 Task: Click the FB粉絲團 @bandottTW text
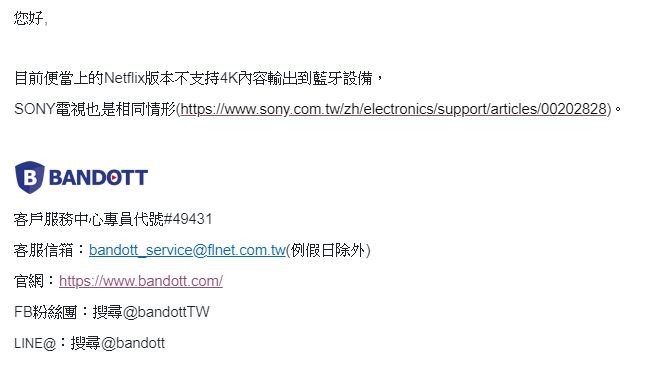(112, 312)
